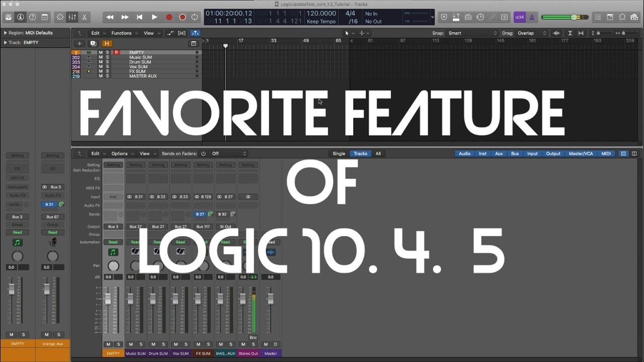
Task: Click the Bnc button on Stereo Out
Action: tap(253, 337)
